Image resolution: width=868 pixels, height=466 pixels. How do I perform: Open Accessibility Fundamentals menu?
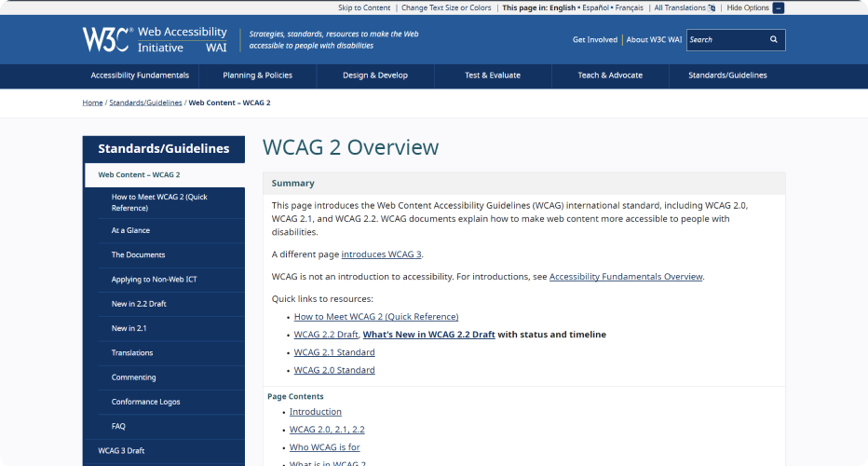(140, 75)
